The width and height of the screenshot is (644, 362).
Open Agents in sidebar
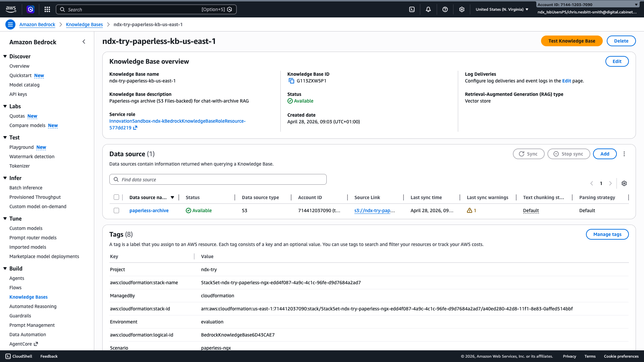(17, 278)
